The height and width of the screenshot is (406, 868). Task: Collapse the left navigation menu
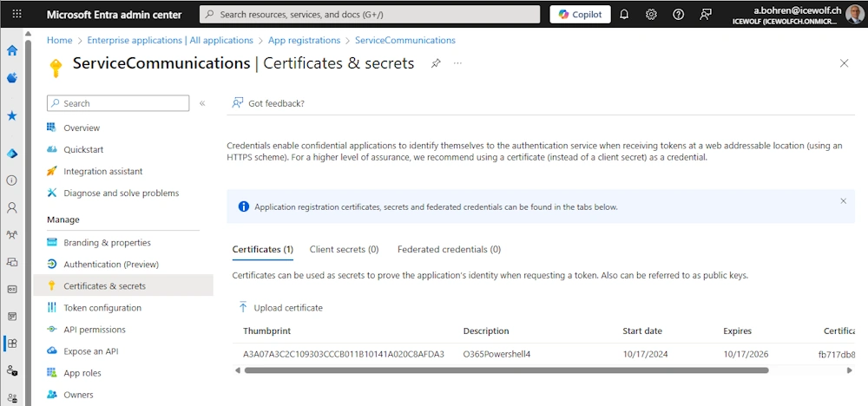[x=202, y=103]
